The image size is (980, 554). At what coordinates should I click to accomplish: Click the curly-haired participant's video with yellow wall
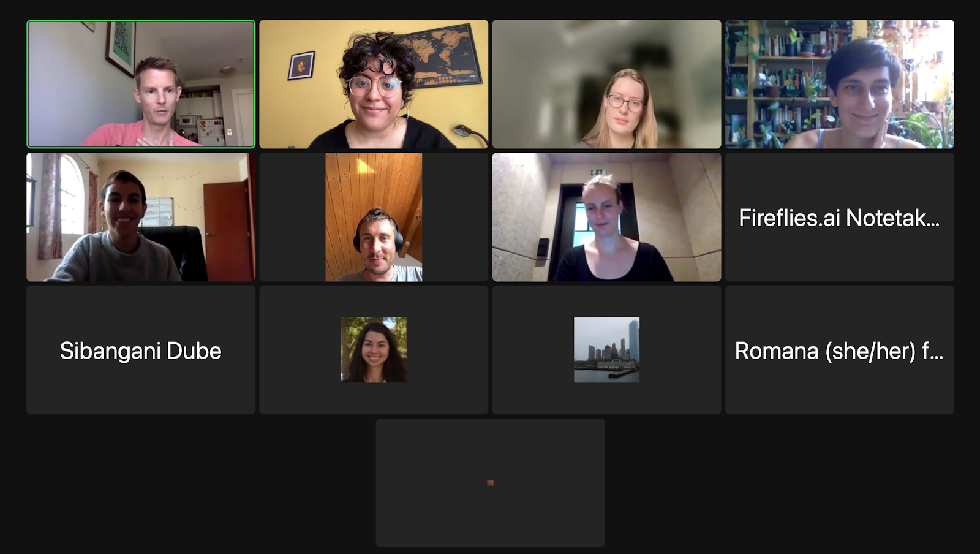[x=374, y=84]
